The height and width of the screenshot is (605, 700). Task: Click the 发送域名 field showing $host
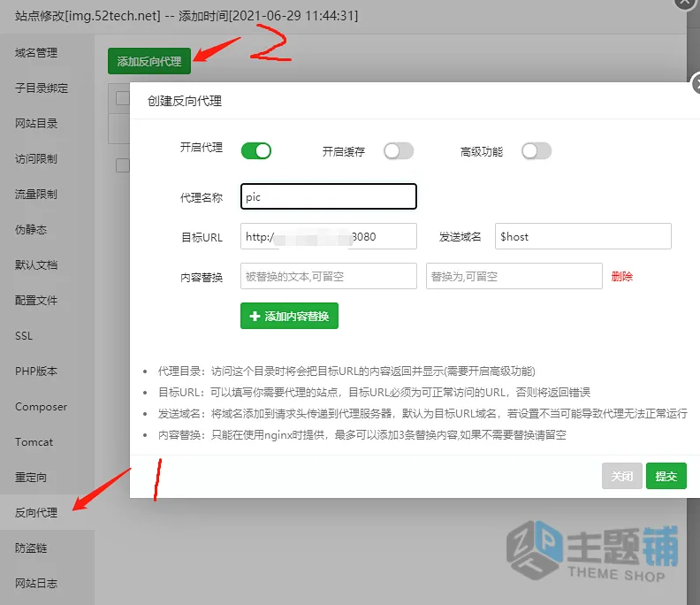click(x=583, y=236)
